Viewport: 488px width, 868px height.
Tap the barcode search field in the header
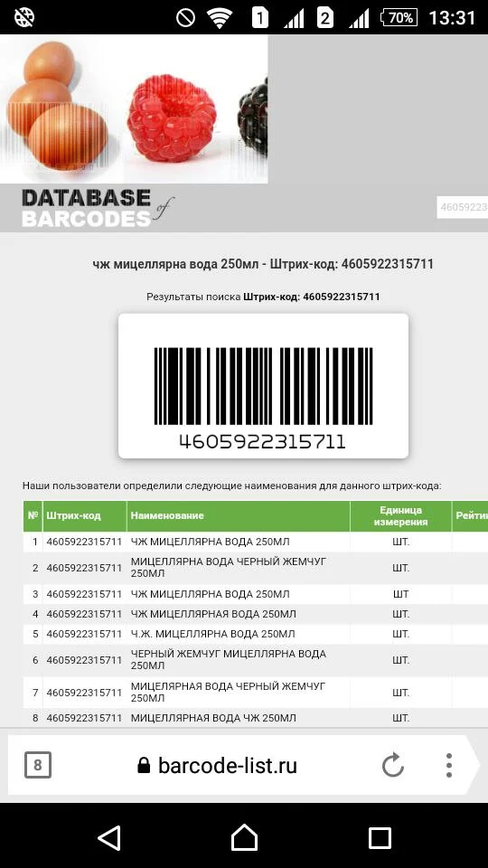463,207
